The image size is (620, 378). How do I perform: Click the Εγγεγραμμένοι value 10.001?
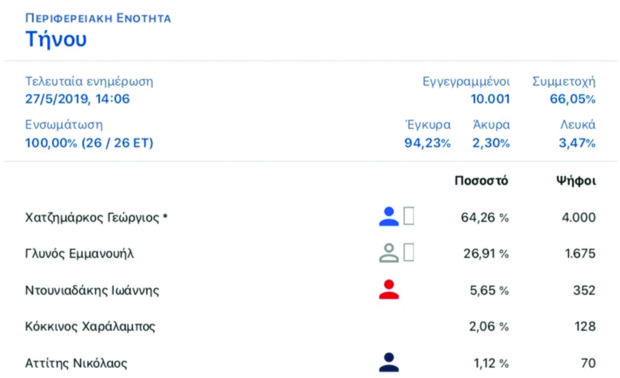pos(490,99)
